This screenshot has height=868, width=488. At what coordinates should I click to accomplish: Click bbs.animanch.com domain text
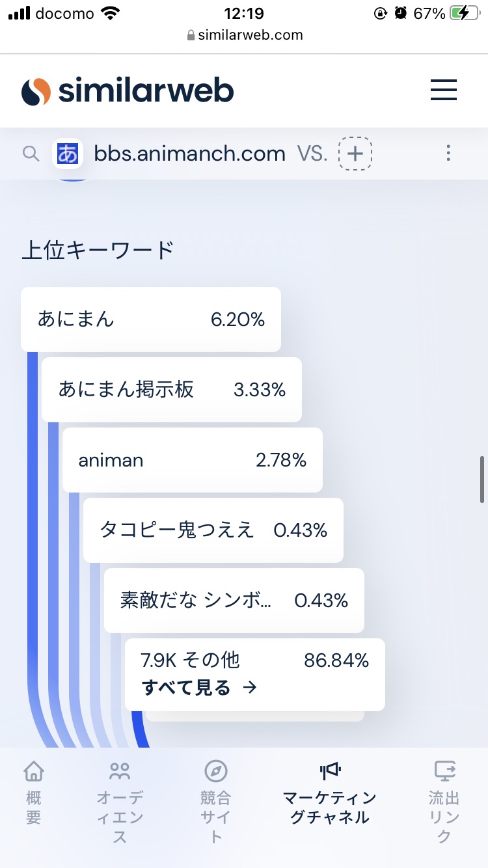click(x=190, y=154)
